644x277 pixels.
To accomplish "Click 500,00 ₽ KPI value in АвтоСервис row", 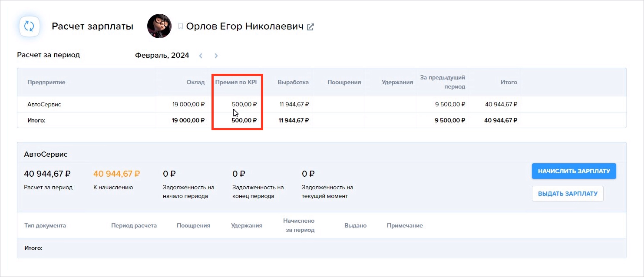I will click(244, 104).
